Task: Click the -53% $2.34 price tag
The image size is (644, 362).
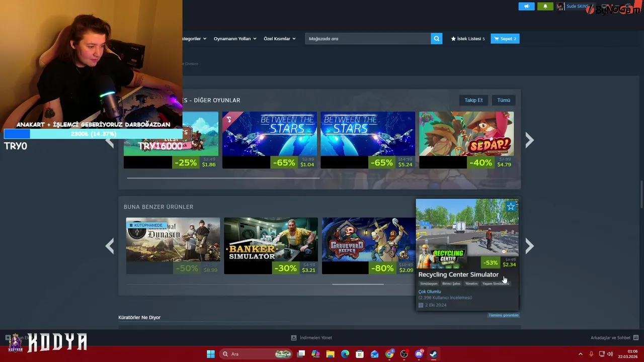Action: [499, 262]
